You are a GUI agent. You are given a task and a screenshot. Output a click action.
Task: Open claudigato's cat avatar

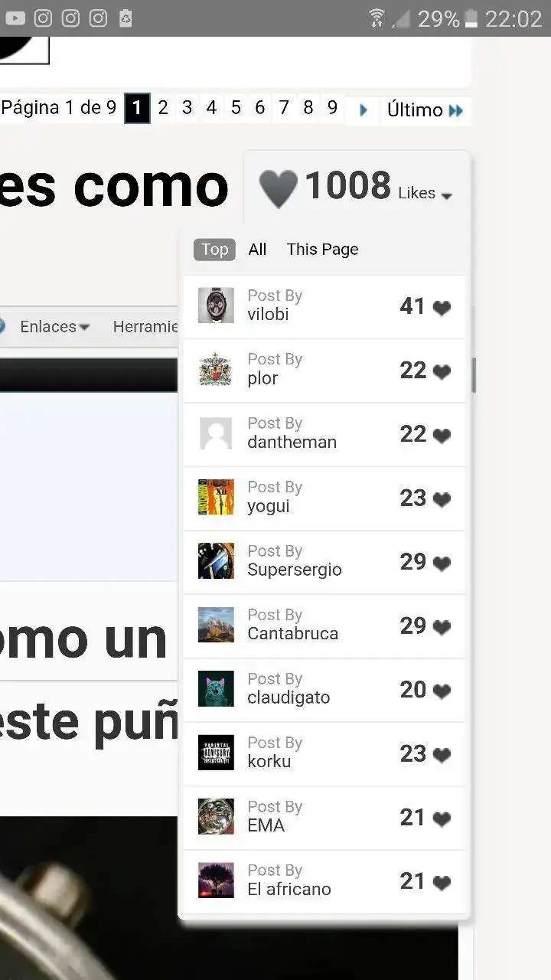click(x=216, y=689)
